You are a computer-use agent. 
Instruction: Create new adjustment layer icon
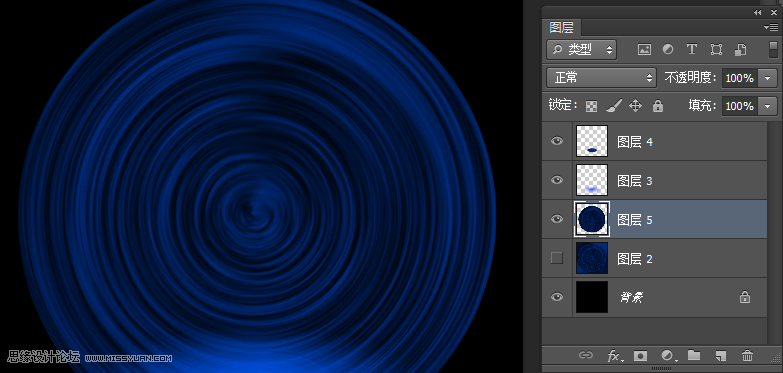(x=668, y=356)
